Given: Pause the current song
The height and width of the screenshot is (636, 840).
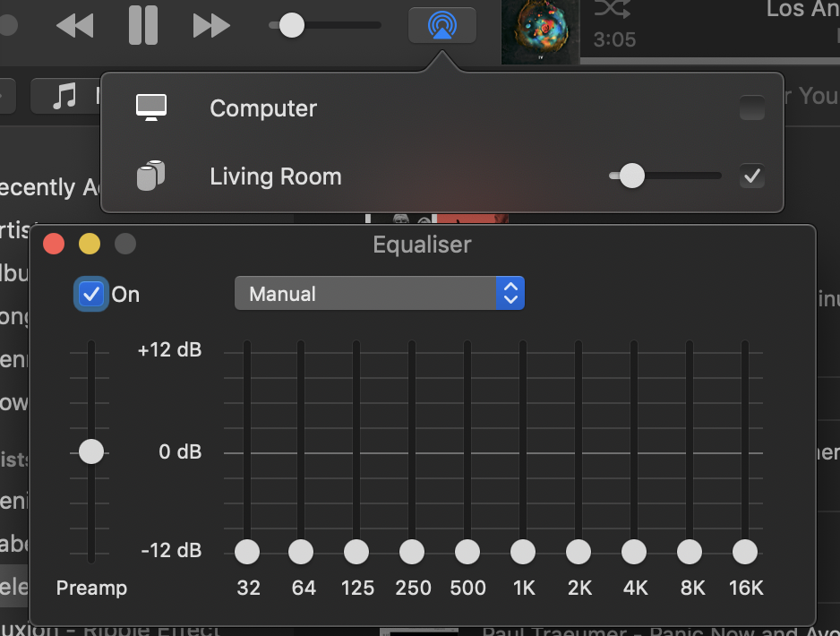Looking at the screenshot, I should pos(142,25).
